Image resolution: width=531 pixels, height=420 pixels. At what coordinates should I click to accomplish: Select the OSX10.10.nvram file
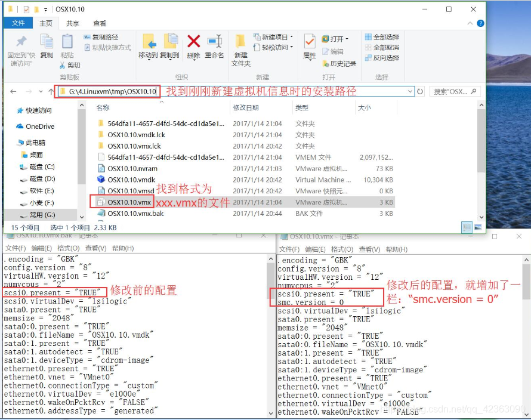tap(132, 168)
